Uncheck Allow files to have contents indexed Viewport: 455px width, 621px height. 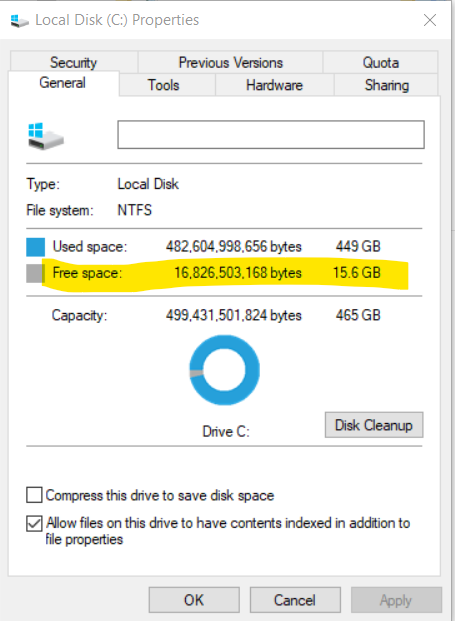pos(34,523)
